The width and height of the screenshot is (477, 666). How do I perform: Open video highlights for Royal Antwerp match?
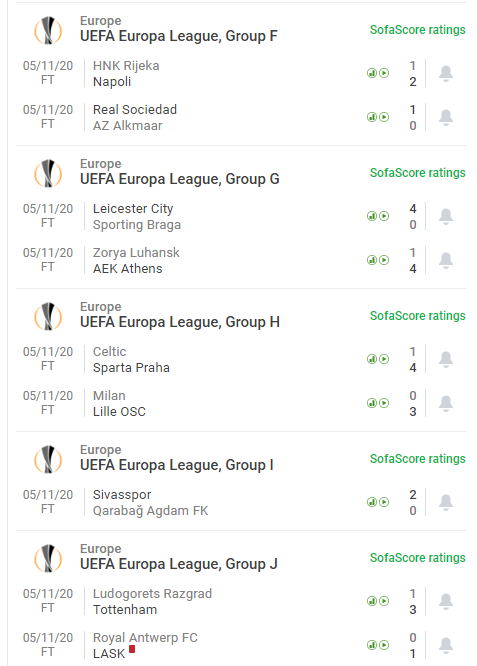point(384,645)
